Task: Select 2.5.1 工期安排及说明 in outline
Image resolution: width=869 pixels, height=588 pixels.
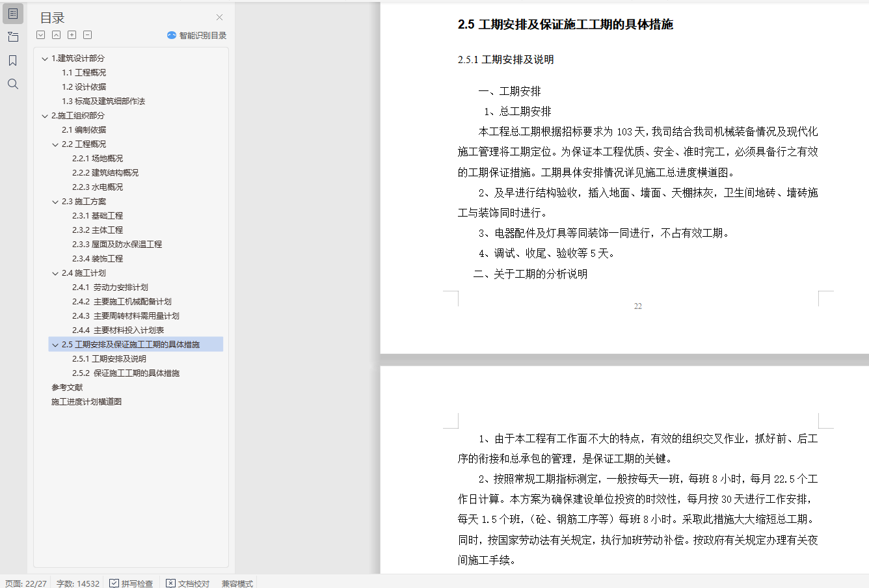Action: tap(109, 359)
